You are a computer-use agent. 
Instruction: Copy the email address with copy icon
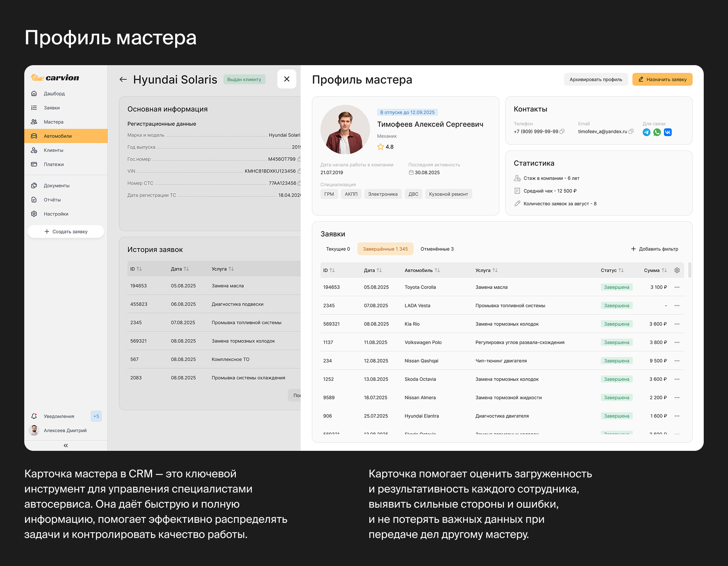(631, 131)
